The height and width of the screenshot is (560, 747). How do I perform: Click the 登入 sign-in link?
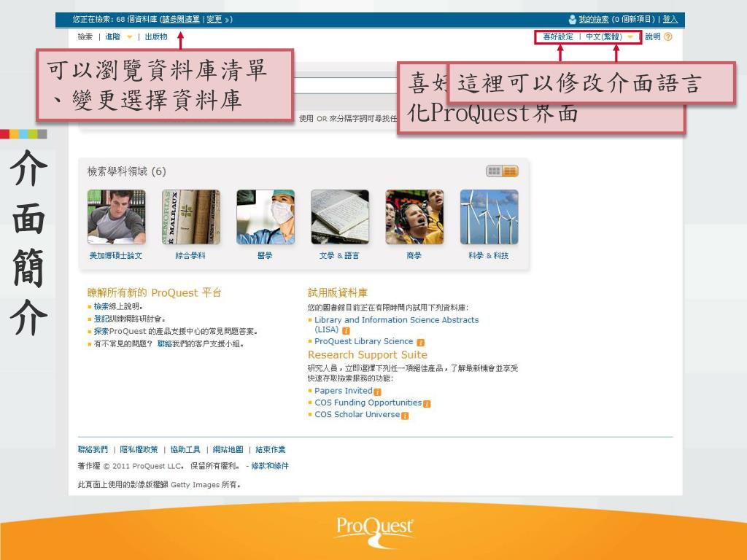[670, 20]
